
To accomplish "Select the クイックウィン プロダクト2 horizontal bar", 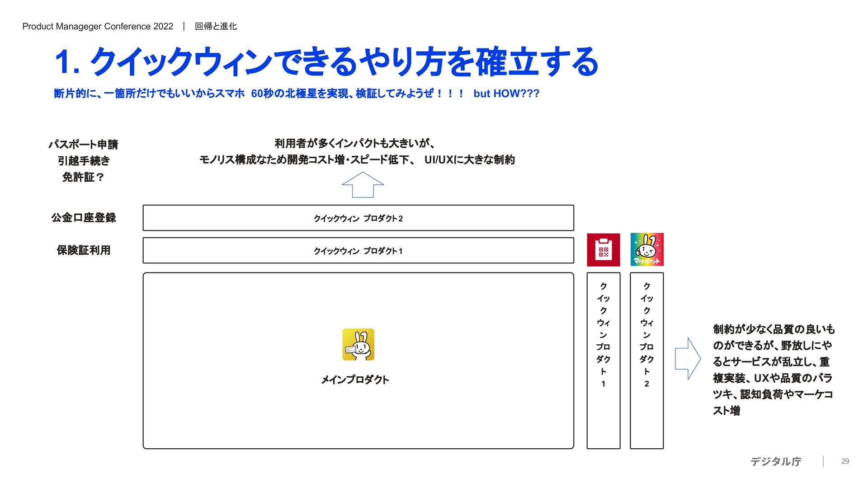I will [358, 218].
